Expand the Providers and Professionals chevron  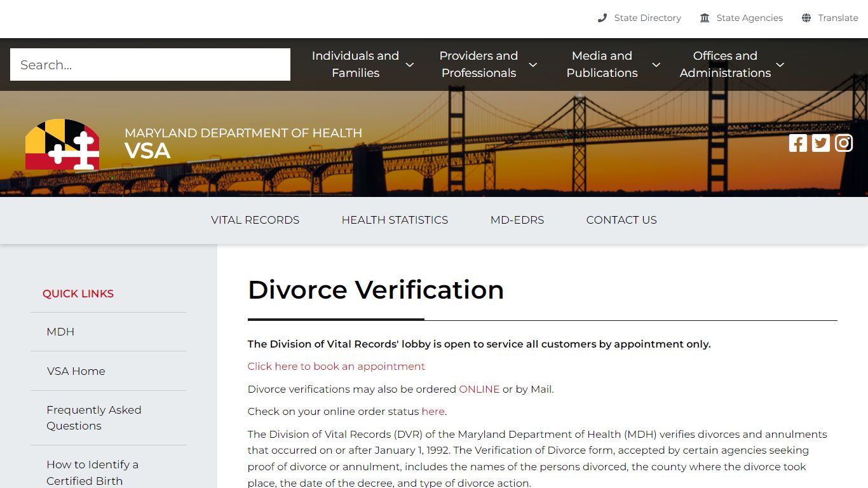click(533, 65)
